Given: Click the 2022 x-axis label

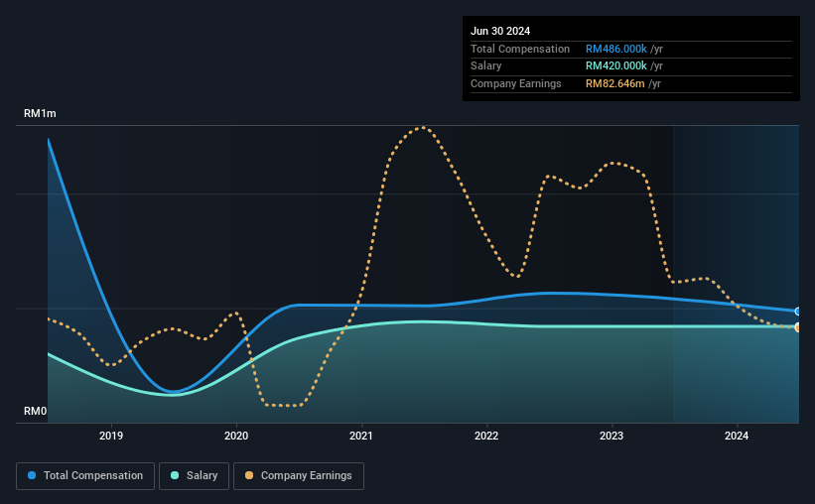Looking at the screenshot, I should pos(486,436).
